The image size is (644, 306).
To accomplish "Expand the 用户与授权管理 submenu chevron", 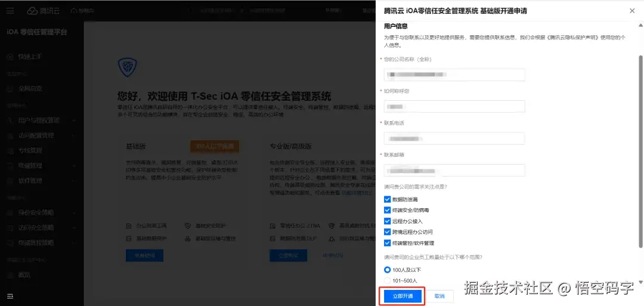I will (x=75, y=120).
